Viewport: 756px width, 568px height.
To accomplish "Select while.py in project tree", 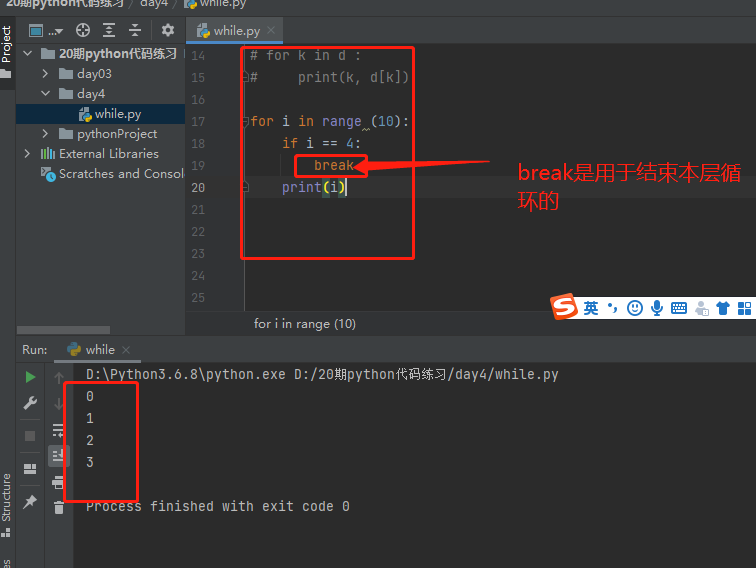I will [x=118, y=114].
